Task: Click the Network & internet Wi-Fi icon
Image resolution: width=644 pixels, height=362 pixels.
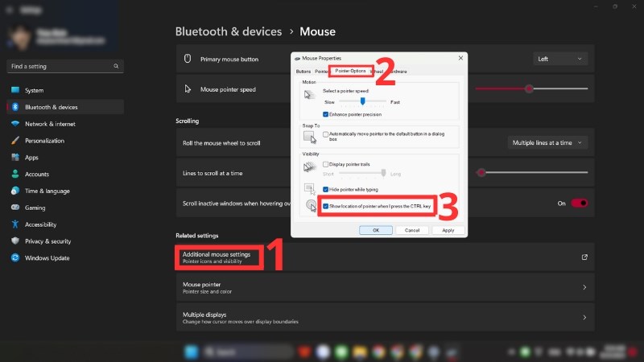Action: click(x=14, y=124)
